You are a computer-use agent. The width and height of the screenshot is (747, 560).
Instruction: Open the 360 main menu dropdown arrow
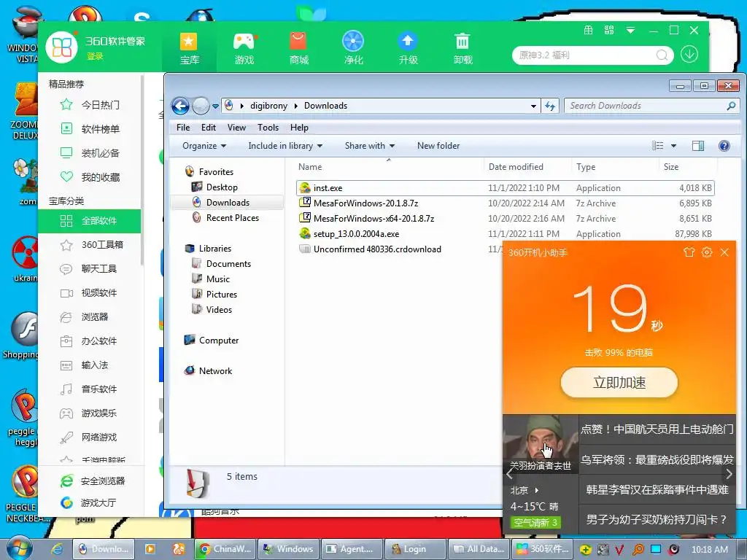(x=630, y=31)
